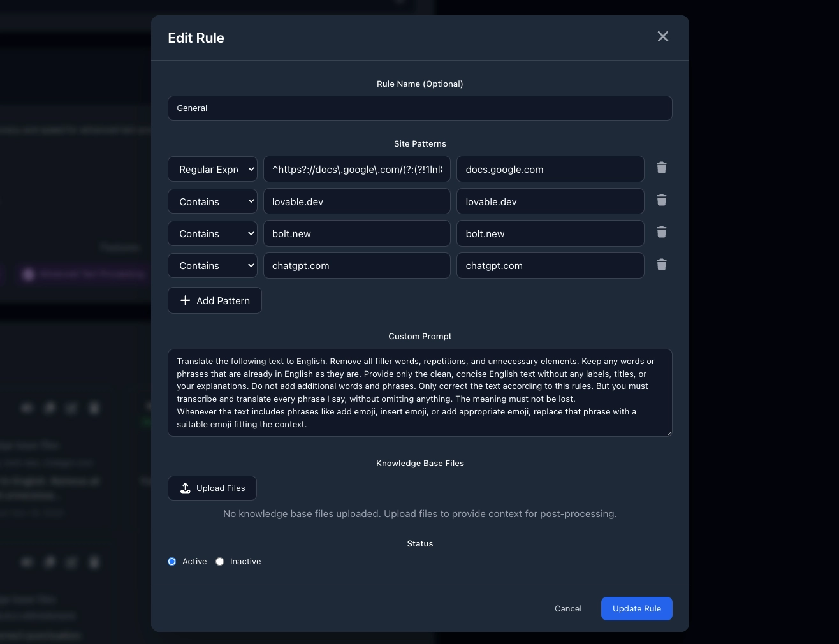The image size is (839, 644).
Task: Click the Add Pattern button
Action: [215, 301]
